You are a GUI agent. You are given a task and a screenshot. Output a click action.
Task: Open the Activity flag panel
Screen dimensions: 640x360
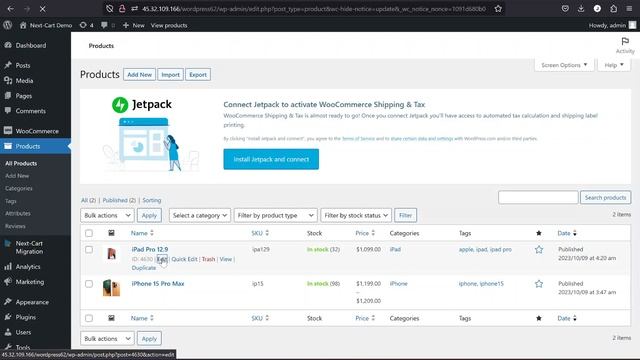click(625, 45)
